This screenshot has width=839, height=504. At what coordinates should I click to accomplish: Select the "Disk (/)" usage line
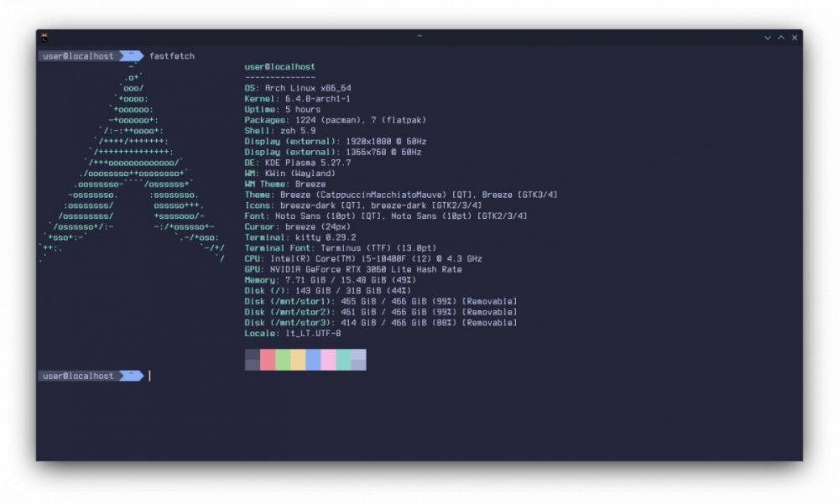click(x=328, y=291)
